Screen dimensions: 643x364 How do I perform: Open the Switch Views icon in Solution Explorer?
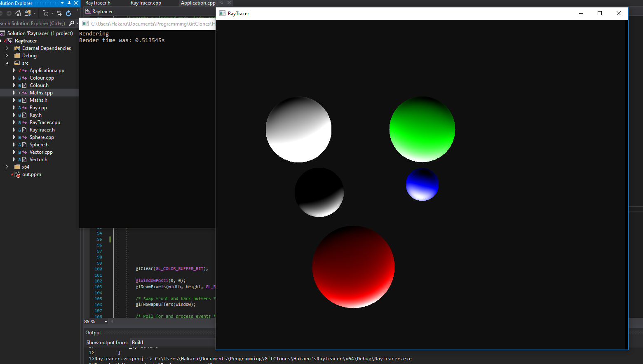pyautogui.click(x=28, y=14)
